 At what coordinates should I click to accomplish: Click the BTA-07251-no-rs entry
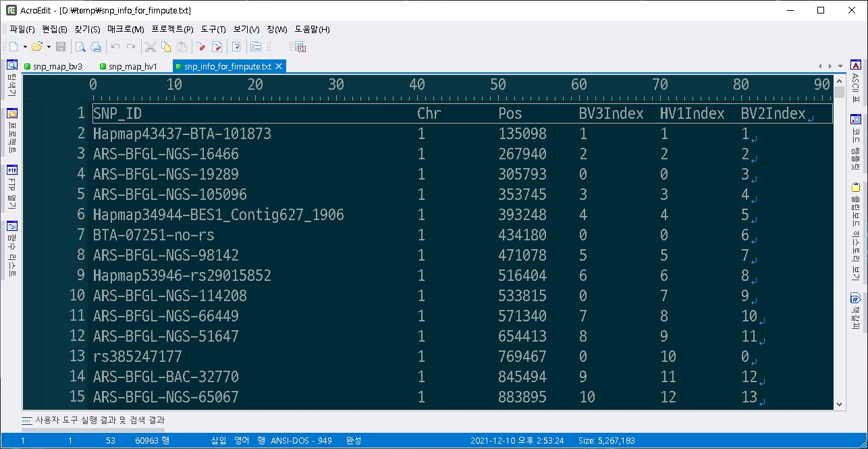(154, 235)
